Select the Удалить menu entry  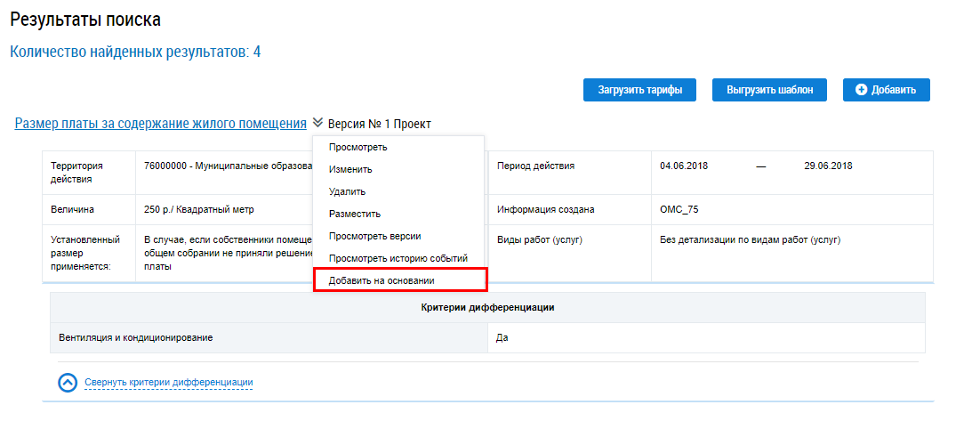point(347,191)
